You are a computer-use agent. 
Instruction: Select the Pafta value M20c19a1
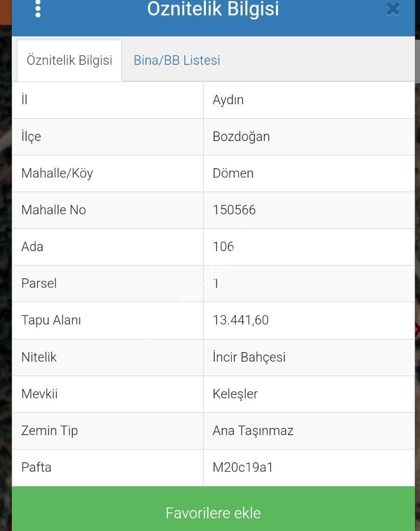[243, 468]
